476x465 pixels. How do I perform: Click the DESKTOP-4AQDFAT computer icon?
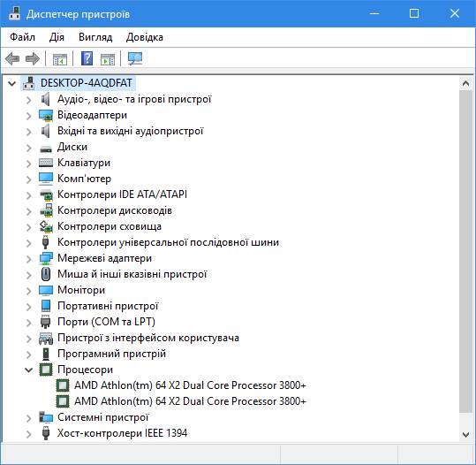point(28,83)
